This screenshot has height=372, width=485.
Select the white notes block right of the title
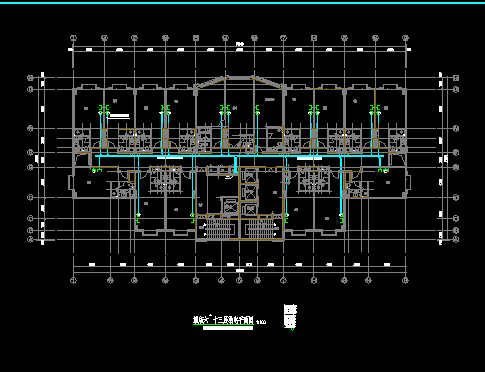290,316
